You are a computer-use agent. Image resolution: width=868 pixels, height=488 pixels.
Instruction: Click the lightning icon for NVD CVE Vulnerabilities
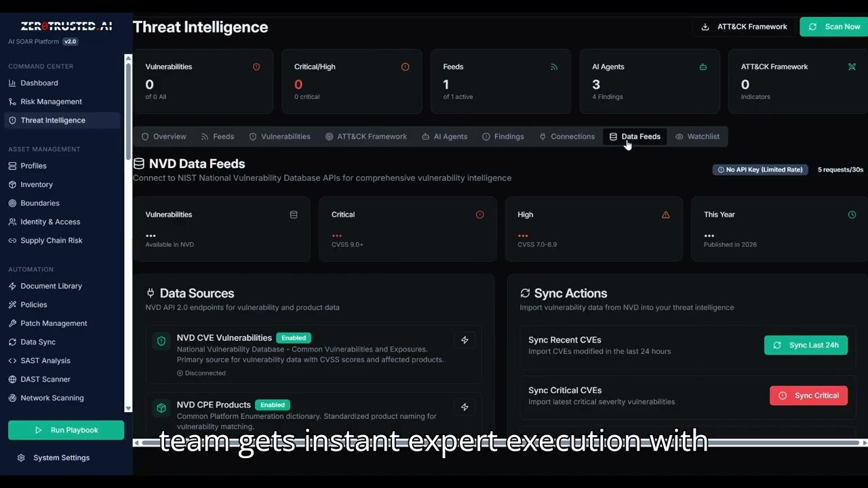(x=465, y=340)
